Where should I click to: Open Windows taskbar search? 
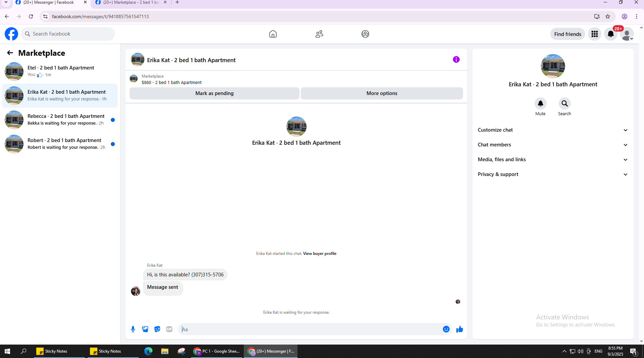point(24,351)
